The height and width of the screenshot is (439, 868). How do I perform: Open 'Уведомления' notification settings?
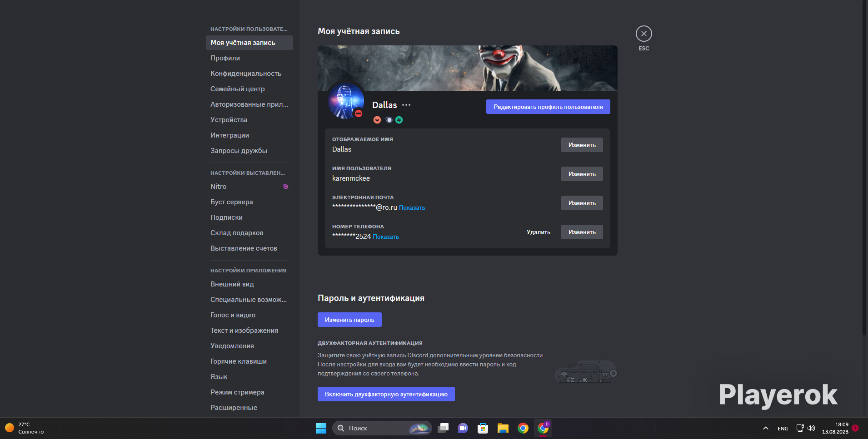pos(249,346)
